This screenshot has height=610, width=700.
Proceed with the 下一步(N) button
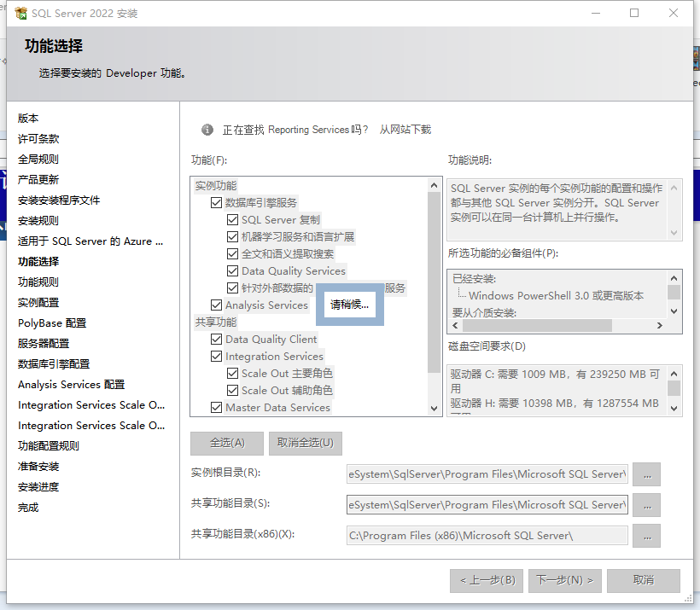click(565, 580)
